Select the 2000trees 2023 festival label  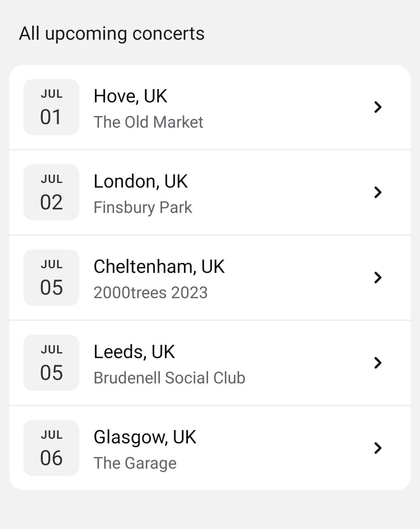[150, 293]
